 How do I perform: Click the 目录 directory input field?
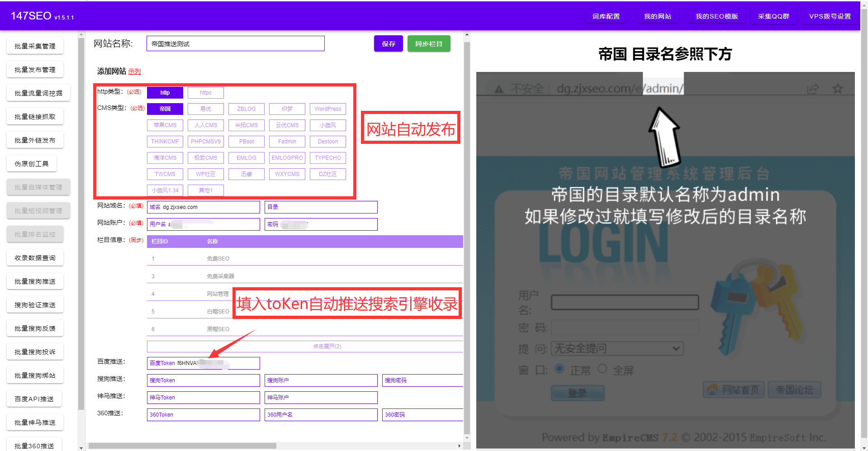[321, 207]
